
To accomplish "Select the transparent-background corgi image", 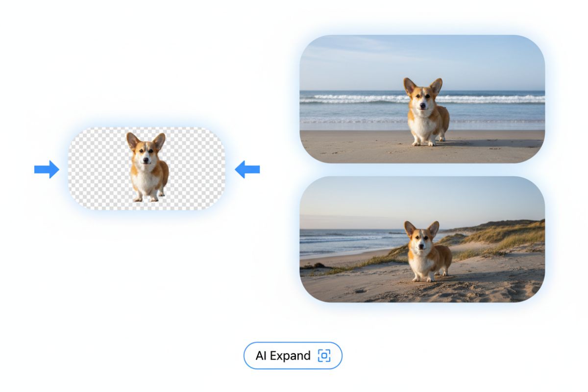I will (x=147, y=169).
